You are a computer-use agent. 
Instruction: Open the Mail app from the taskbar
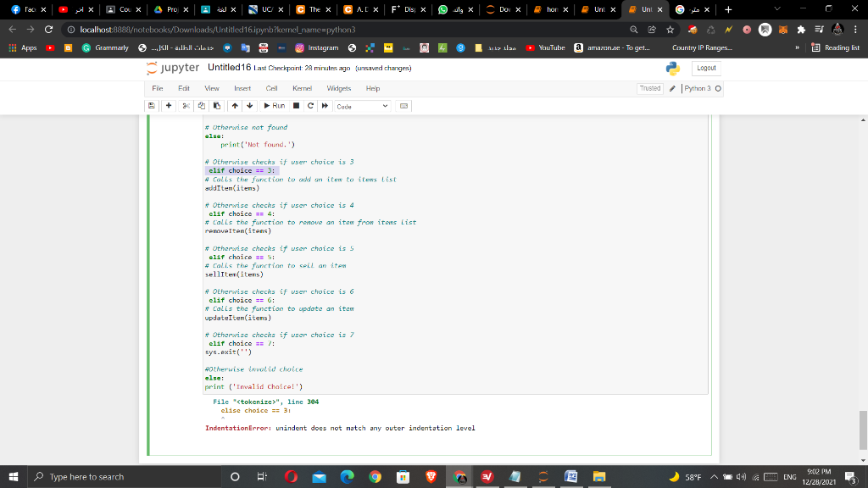point(319,476)
